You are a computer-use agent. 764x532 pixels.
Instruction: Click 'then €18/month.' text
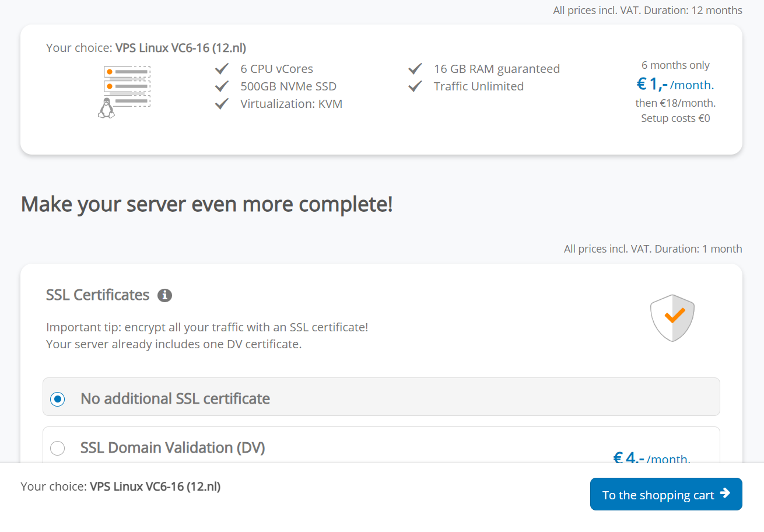click(x=675, y=103)
